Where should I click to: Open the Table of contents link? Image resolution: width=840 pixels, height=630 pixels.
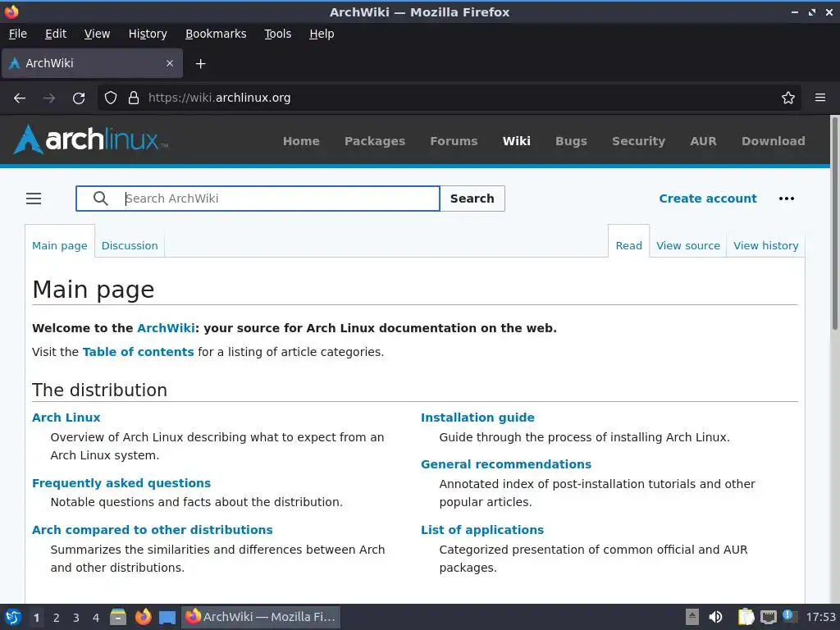point(138,352)
